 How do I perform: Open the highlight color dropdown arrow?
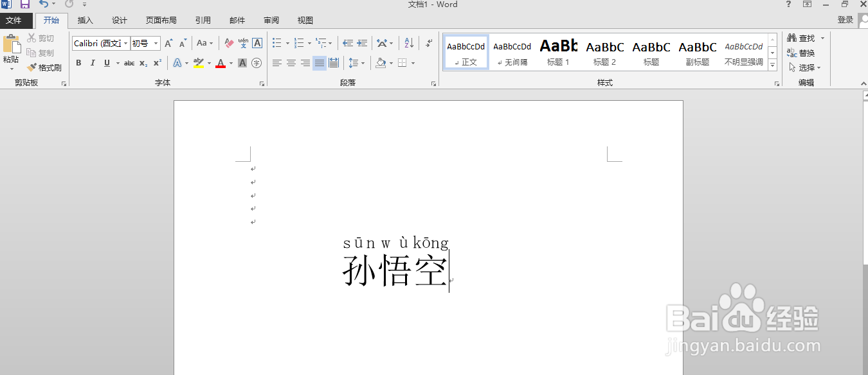coord(209,63)
